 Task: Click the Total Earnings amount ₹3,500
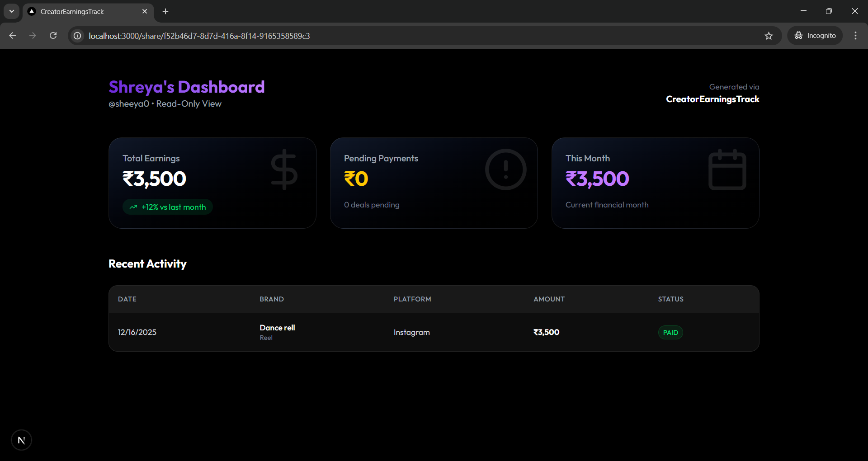(154, 179)
